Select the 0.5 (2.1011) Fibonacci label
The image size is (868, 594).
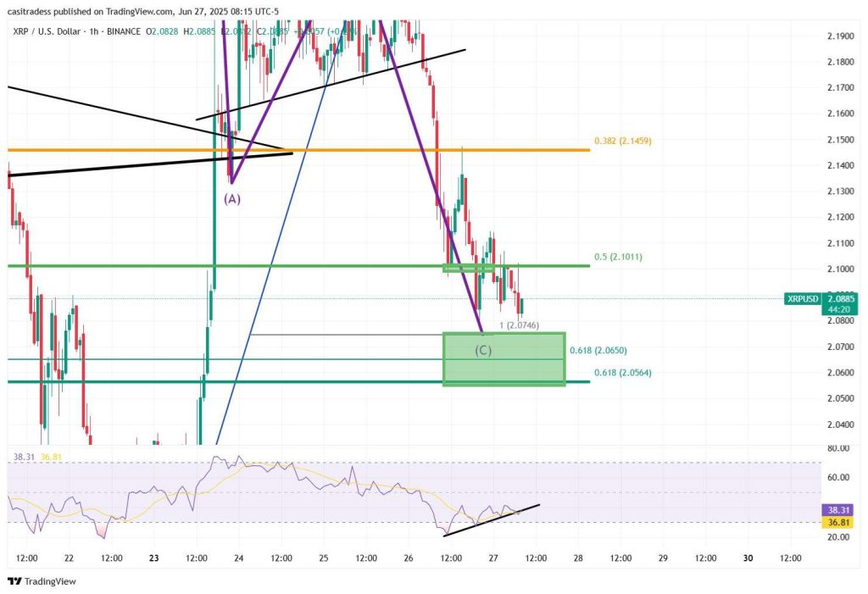click(618, 257)
